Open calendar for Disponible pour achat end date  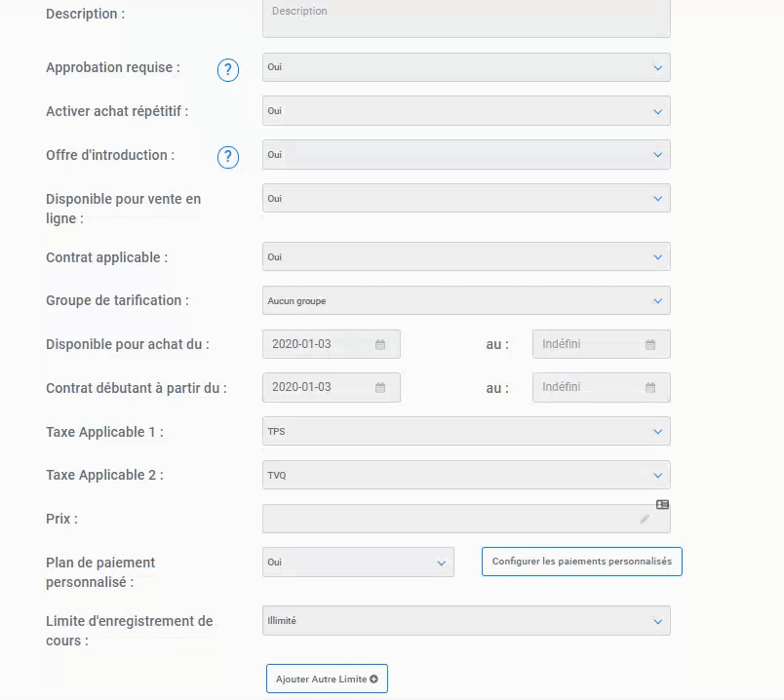650,344
